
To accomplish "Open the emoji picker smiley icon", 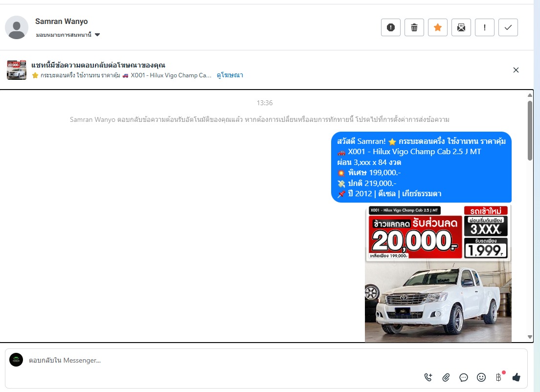I will (x=481, y=377).
